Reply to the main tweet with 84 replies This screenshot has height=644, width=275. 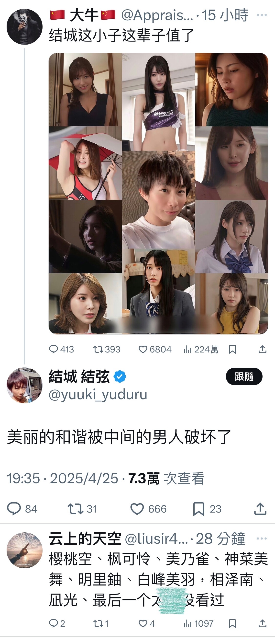[22, 509]
